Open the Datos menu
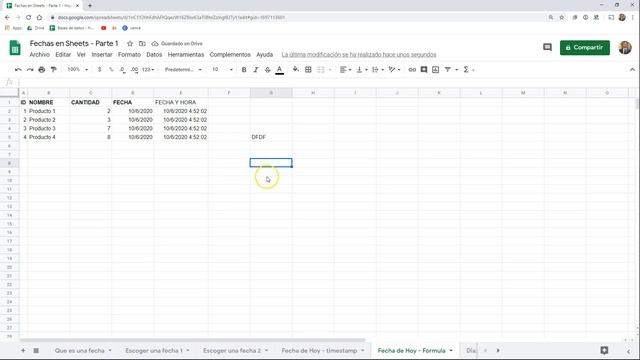The height and width of the screenshot is (360, 640). [154, 55]
